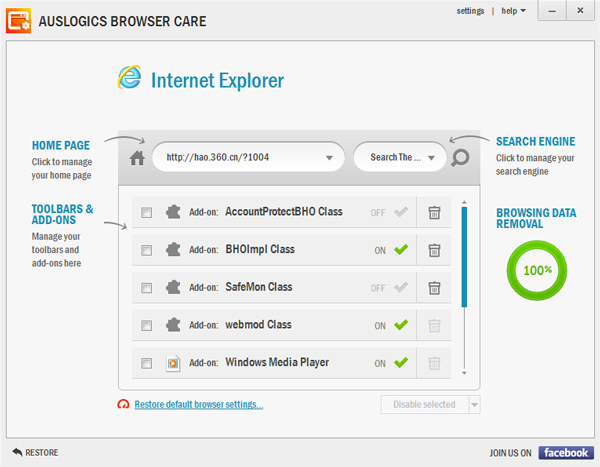The height and width of the screenshot is (467, 600).
Task: Select the AccountProtectBHO Class row text
Action: coord(284,212)
